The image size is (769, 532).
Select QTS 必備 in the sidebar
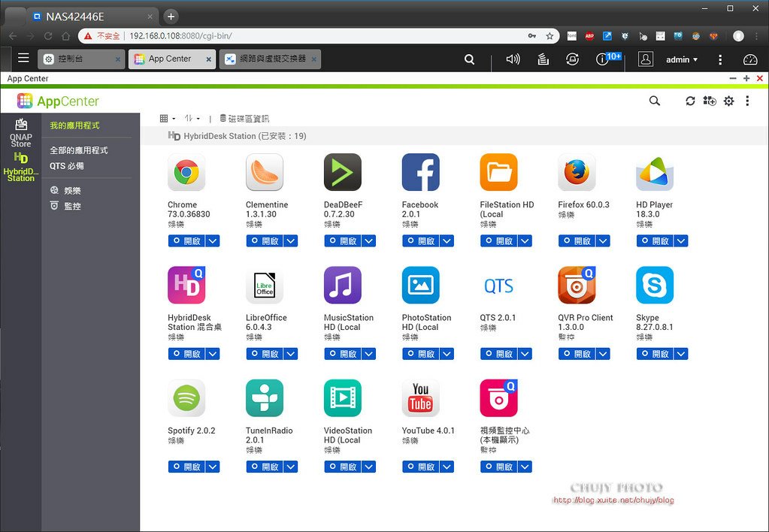tap(67, 166)
